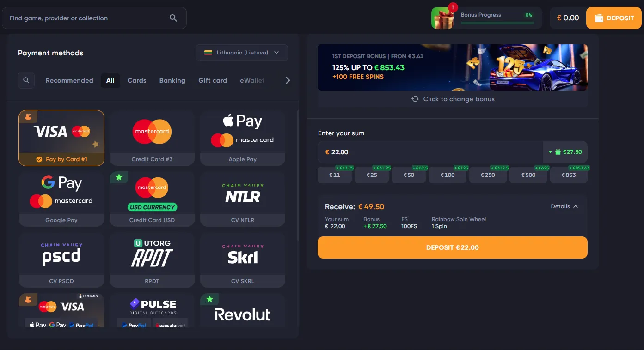
Task: Show more payment category tabs arrow
Action: coord(288,80)
